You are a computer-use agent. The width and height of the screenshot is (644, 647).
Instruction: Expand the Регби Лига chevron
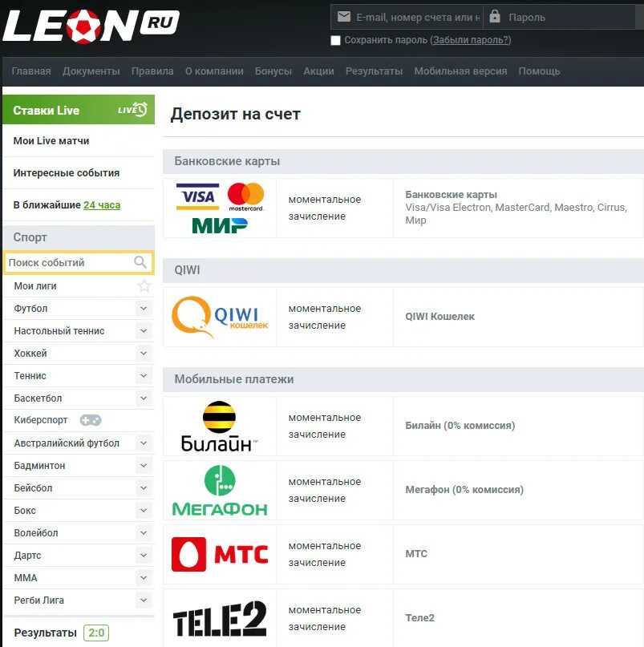144,600
